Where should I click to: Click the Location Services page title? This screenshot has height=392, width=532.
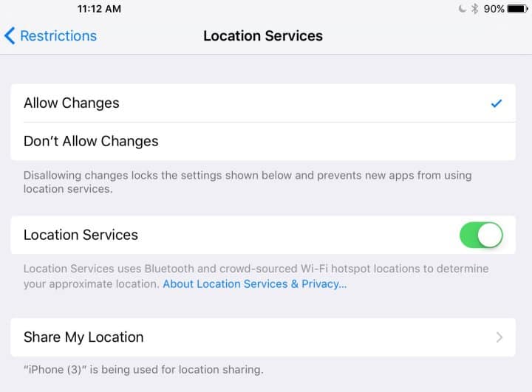tap(263, 36)
